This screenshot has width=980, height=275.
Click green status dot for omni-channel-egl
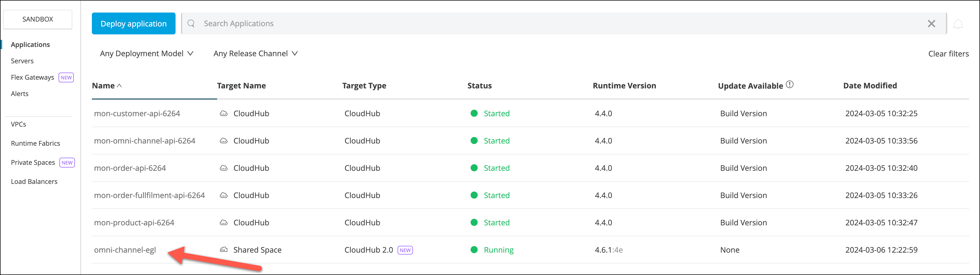pos(474,250)
